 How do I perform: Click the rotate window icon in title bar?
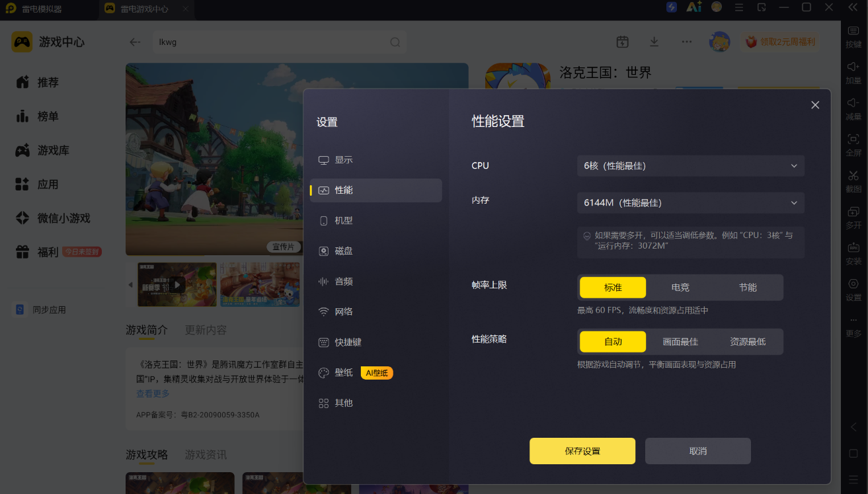762,7
